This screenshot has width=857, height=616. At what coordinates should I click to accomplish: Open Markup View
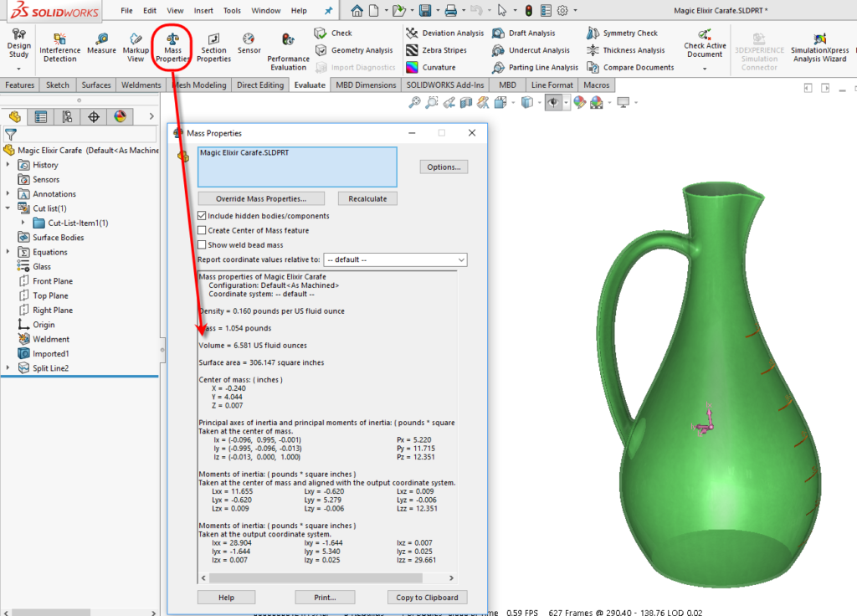click(136, 47)
